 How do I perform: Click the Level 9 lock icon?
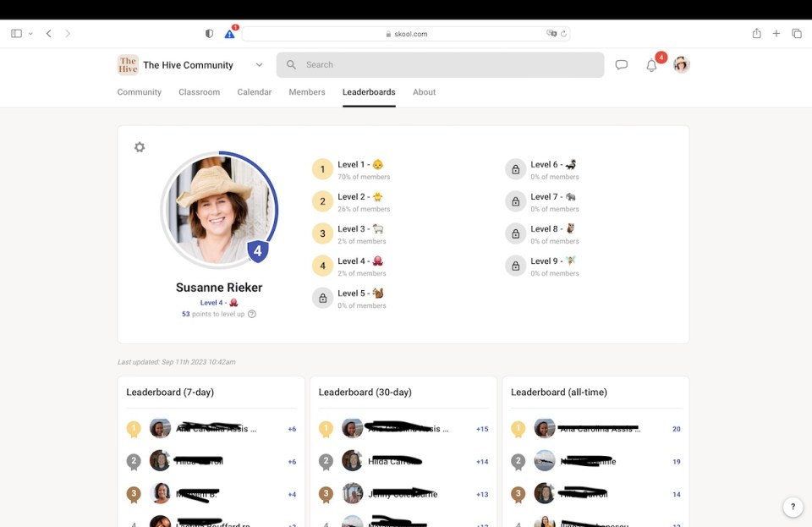[x=516, y=266]
